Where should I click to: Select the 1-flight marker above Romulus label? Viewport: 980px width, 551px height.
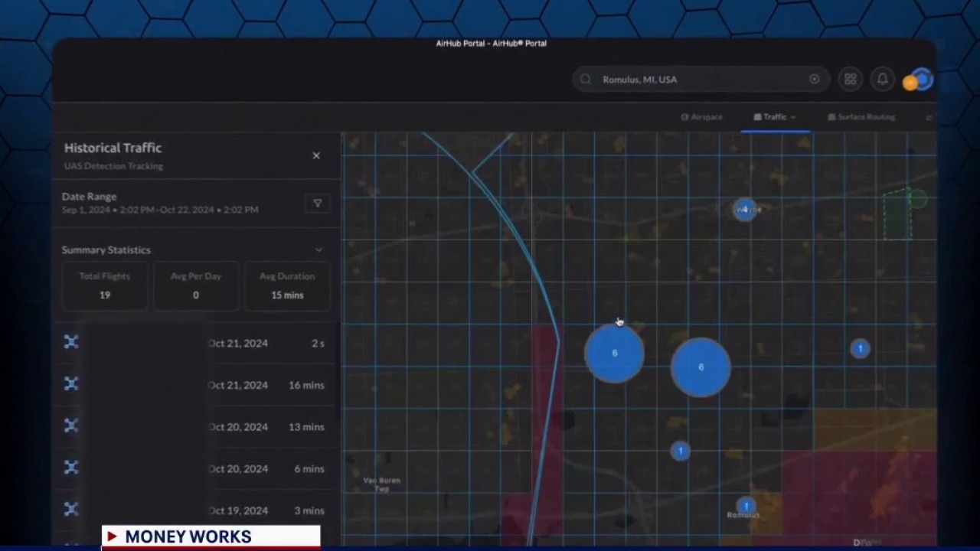(x=746, y=505)
